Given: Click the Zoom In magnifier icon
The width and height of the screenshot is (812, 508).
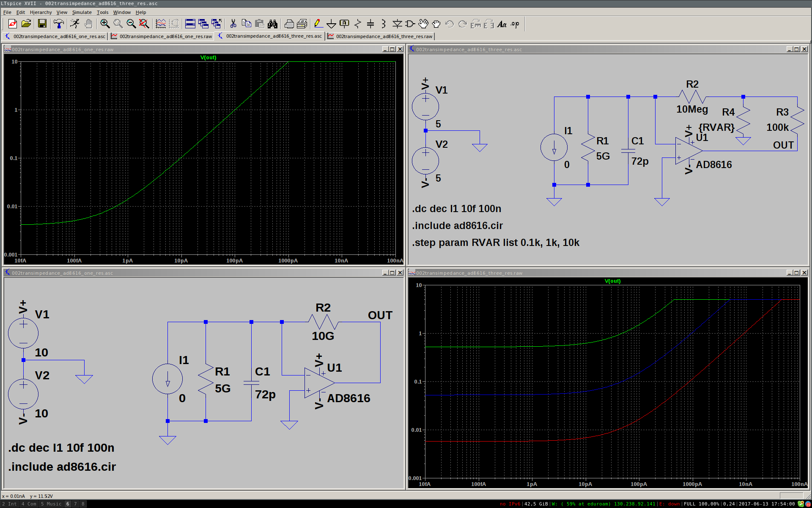Looking at the screenshot, I should [105, 24].
